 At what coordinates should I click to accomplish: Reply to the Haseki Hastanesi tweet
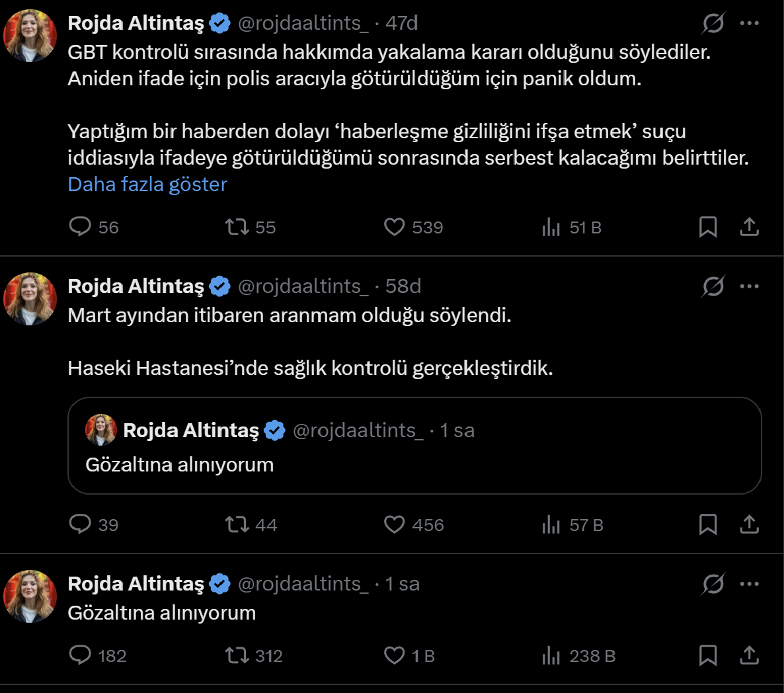(x=80, y=524)
